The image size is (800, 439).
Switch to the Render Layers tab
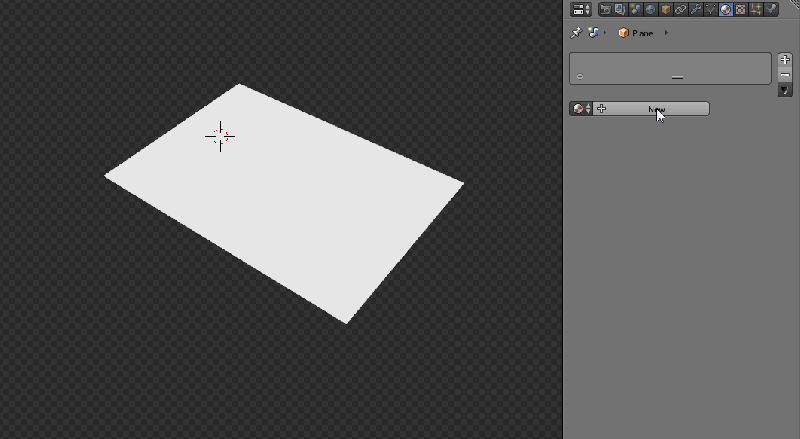(620, 9)
